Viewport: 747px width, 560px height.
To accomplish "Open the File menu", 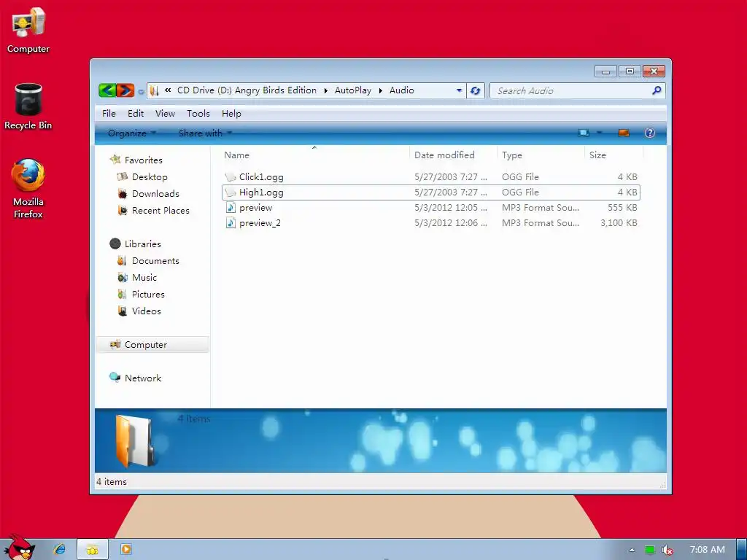I will pyautogui.click(x=109, y=113).
